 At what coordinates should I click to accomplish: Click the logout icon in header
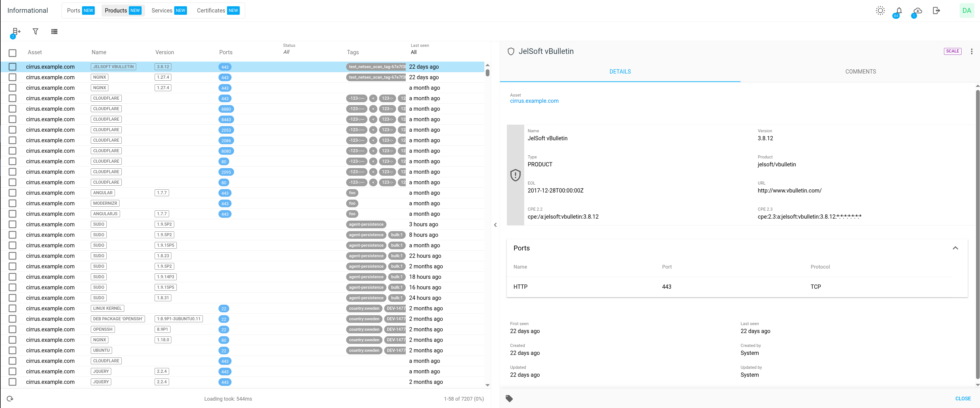[x=936, y=11]
